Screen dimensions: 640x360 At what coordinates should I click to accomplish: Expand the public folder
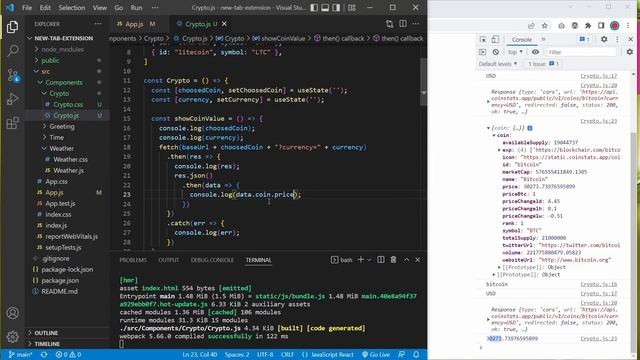pos(50,60)
